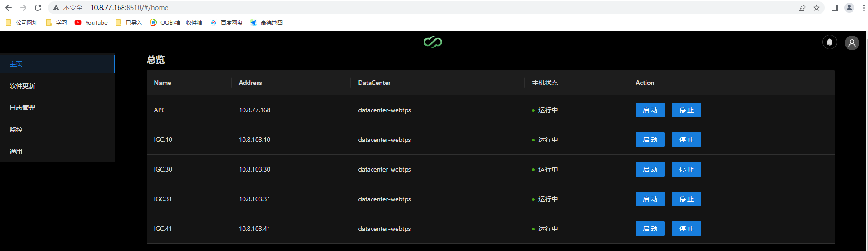This screenshot has width=868, height=251.
Task: Select 软件更新 in the sidebar
Action: [x=22, y=86]
